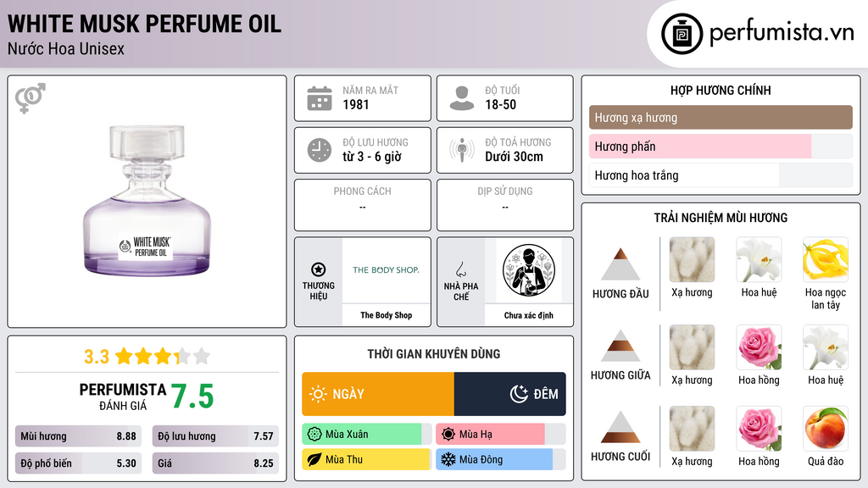Select Xạ hương image in Hương giữa row
The image size is (868, 488).
tap(692, 347)
